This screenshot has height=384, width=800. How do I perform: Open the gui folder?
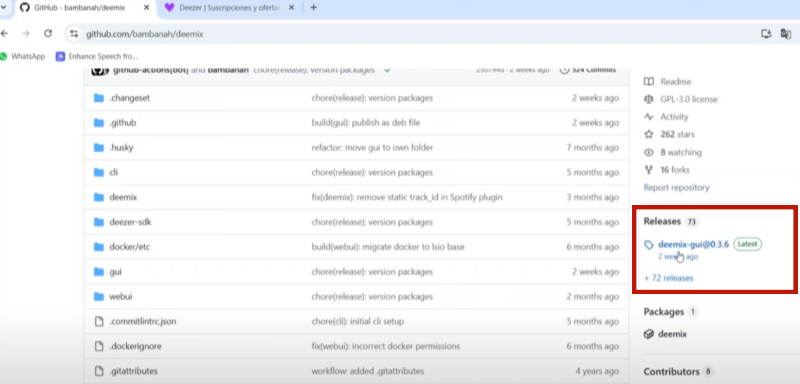tap(115, 272)
